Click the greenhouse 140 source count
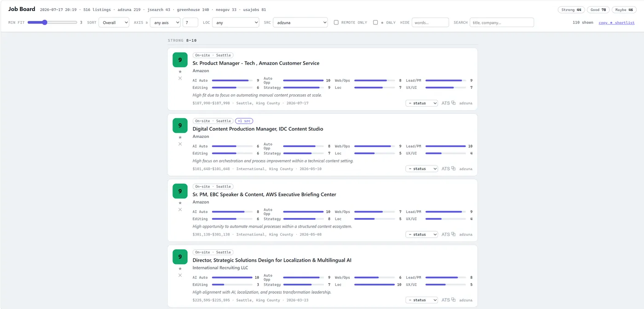 (193, 10)
